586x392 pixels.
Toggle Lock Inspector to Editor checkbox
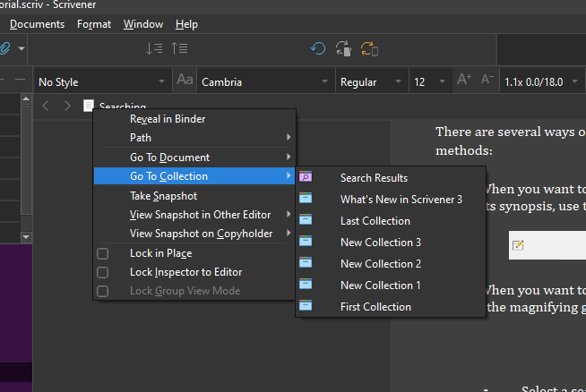[102, 272]
